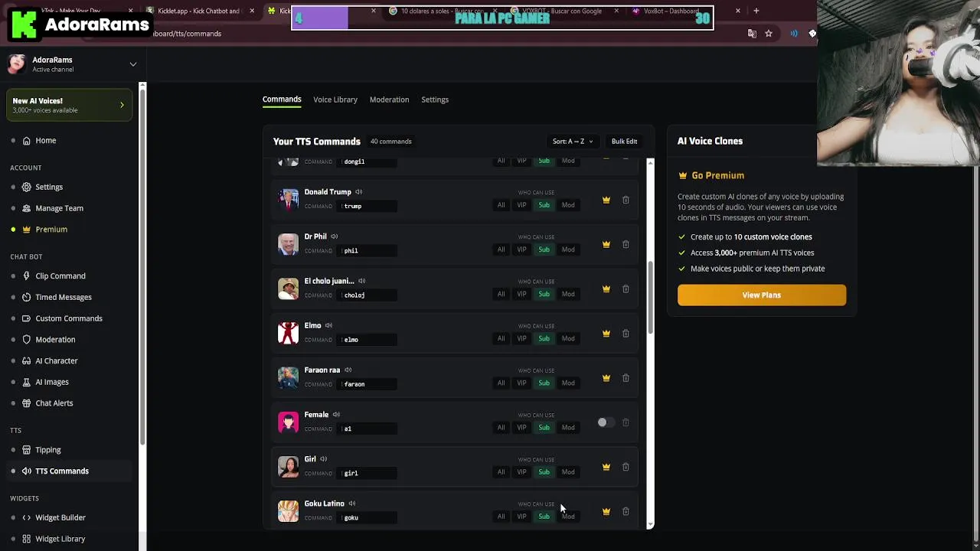
Task: Play the Donald Trump voice preview speaker
Action: tap(358, 192)
